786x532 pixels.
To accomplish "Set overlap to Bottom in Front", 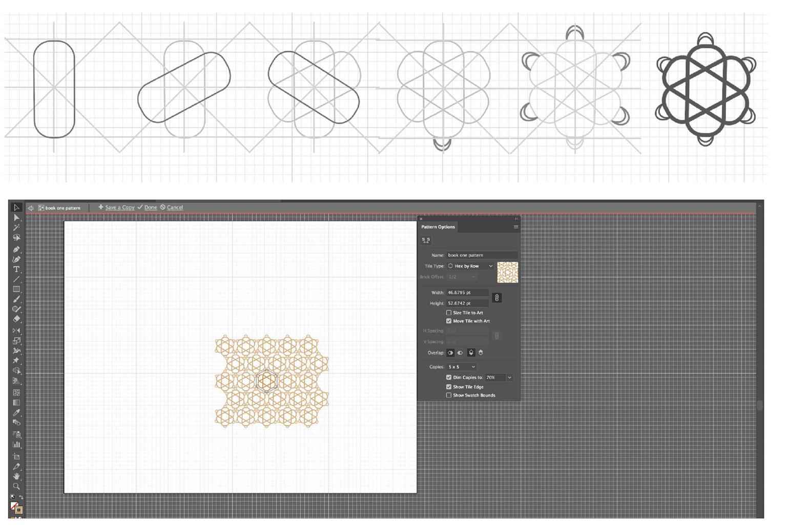I will pyautogui.click(x=481, y=353).
